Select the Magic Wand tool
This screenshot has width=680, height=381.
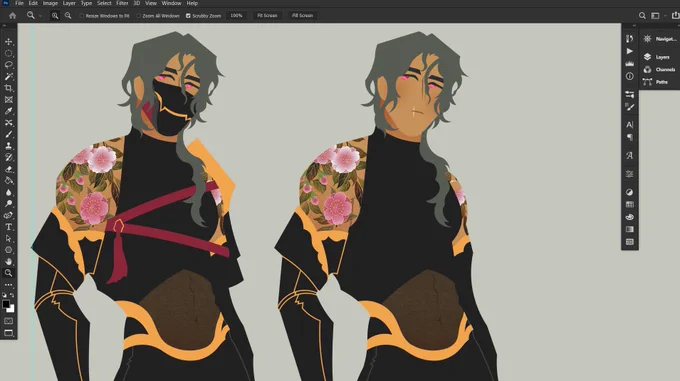point(8,76)
